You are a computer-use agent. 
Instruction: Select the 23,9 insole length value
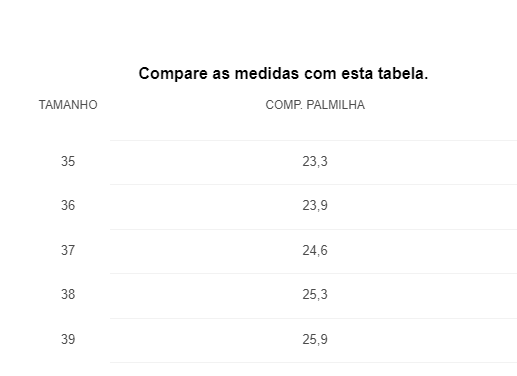(x=315, y=206)
